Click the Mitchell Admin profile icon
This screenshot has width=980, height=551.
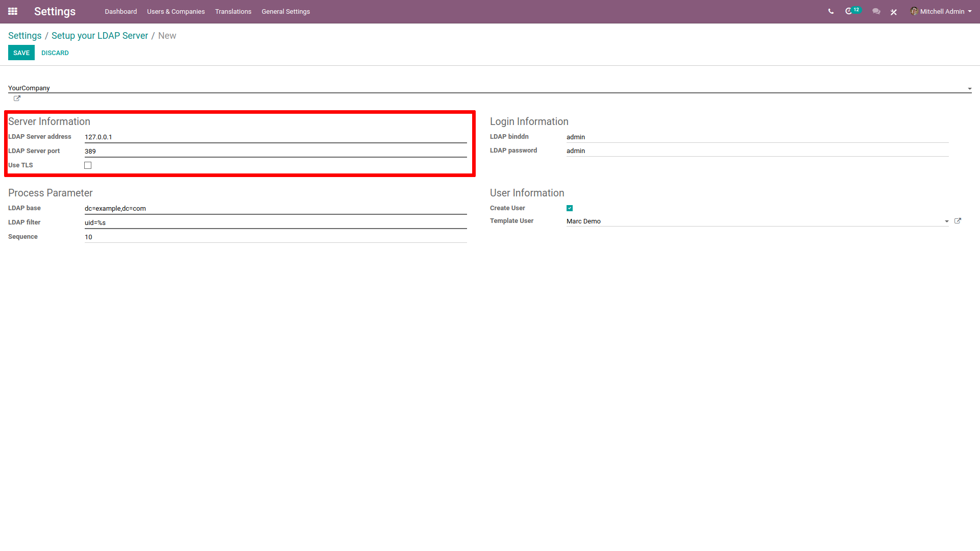click(915, 11)
